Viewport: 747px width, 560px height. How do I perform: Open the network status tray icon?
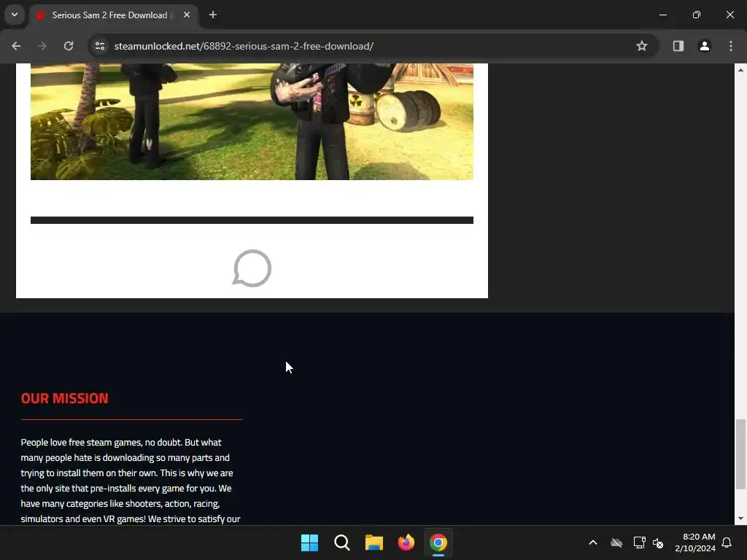[639, 542]
